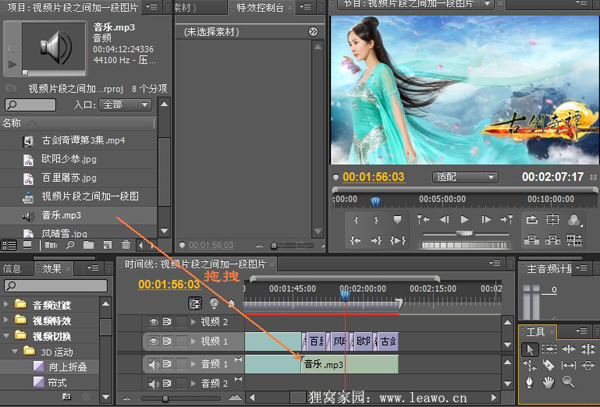Open the 工具 panel flyout menu
Screen dimensions: 600x407
(x=583, y=331)
